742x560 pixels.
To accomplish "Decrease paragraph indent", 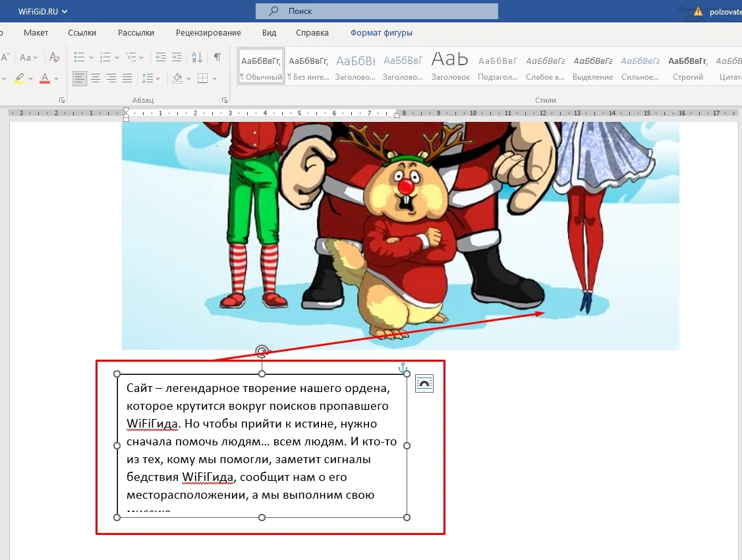I will coord(161,57).
